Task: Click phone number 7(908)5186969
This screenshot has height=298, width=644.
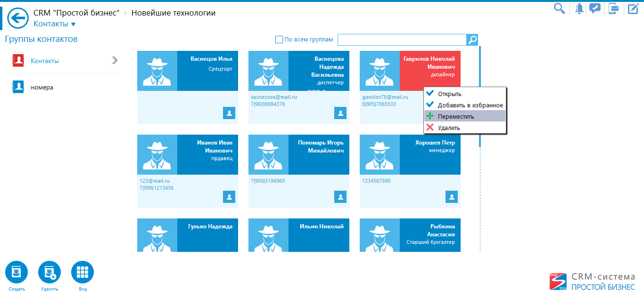Action: (x=268, y=181)
